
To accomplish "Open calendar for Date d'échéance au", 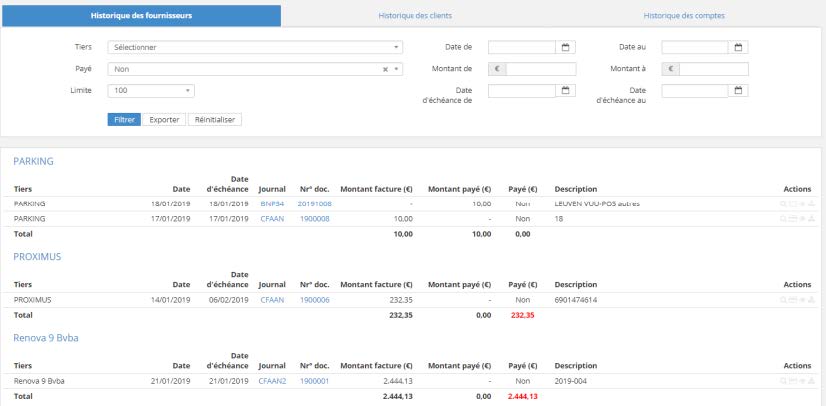I will tap(738, 91).
